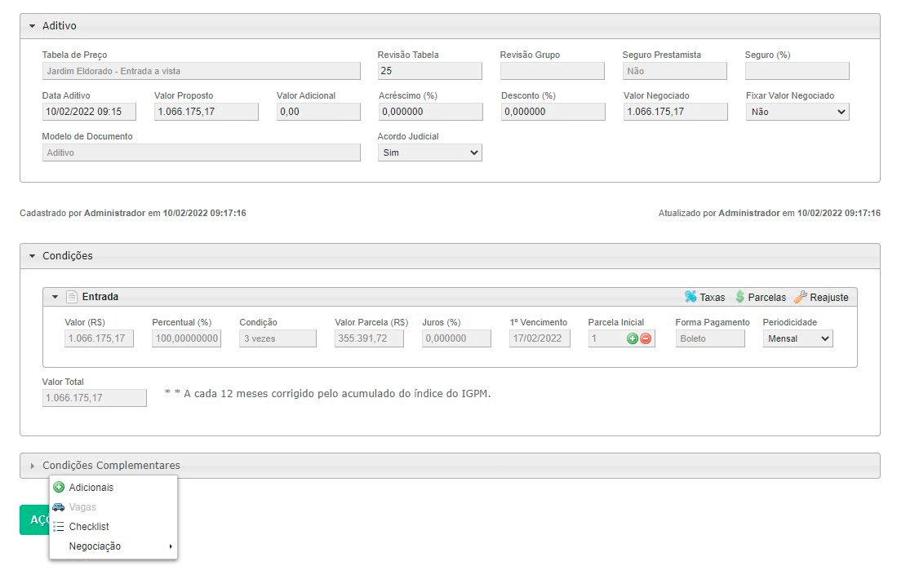Click the Checklist list icon
The height and width of the screenshot is (588, 897).
click(59, 527)
